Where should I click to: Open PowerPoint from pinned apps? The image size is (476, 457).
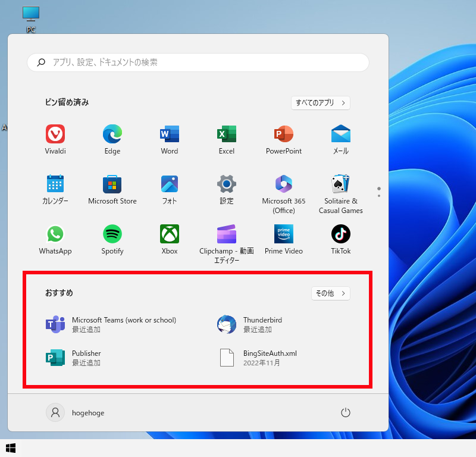coord(284,139)
